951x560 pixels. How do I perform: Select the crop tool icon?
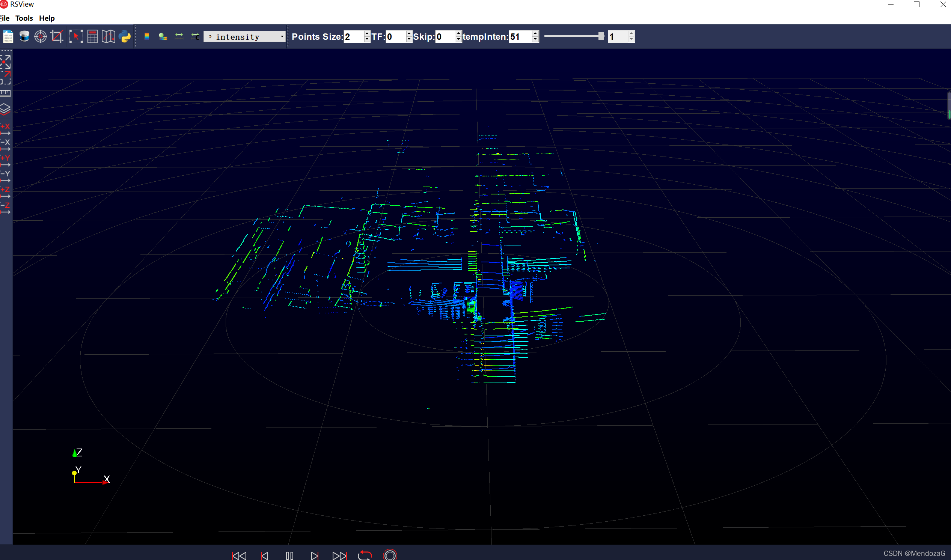click(57, 37)
